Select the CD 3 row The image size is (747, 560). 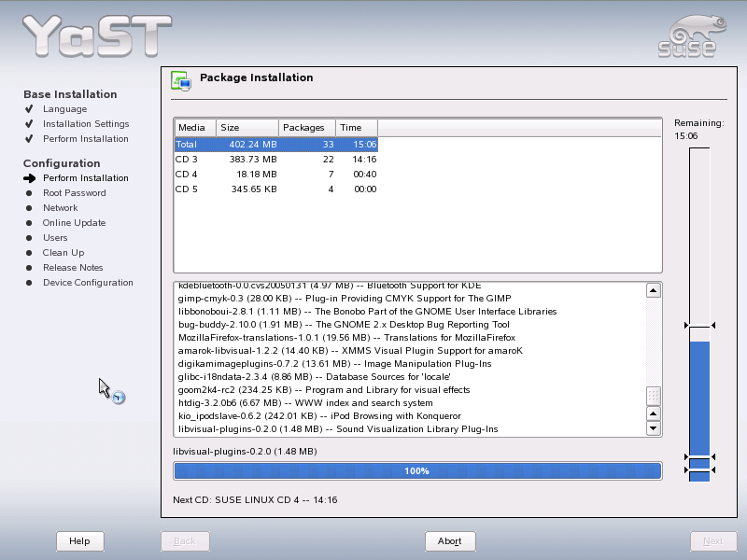(275, 159)
